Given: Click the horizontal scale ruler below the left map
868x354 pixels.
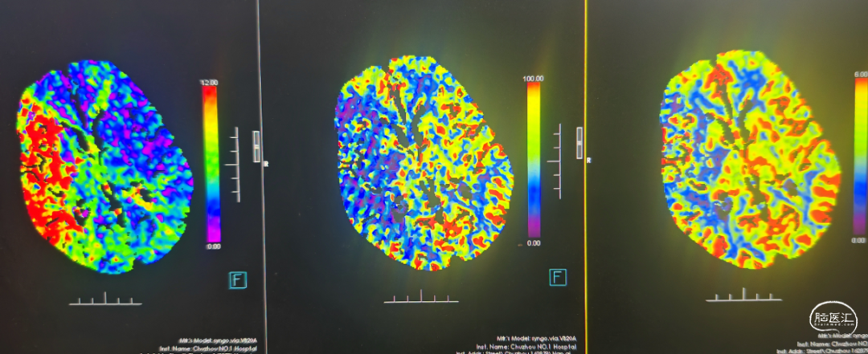Looking at the screenshot, I should (106, 299).
